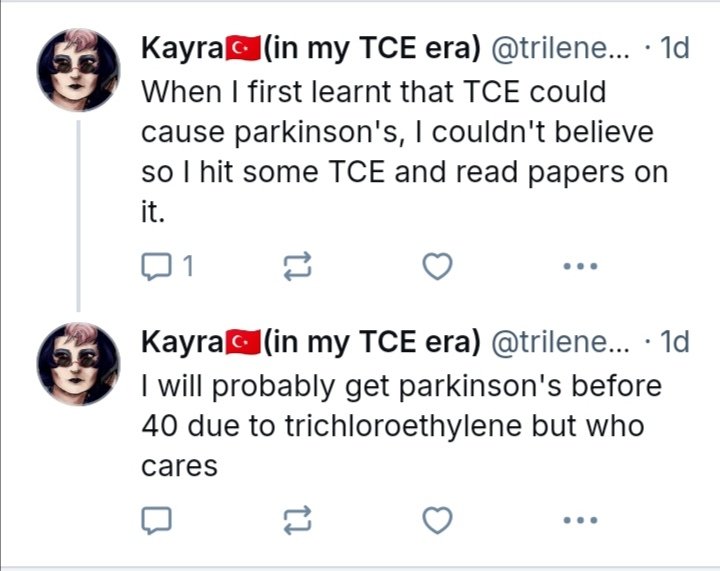The width and height of the screenshot is (720, 571).
Task: Like the first post about parkinson's papers
Action: click(437, 266)
